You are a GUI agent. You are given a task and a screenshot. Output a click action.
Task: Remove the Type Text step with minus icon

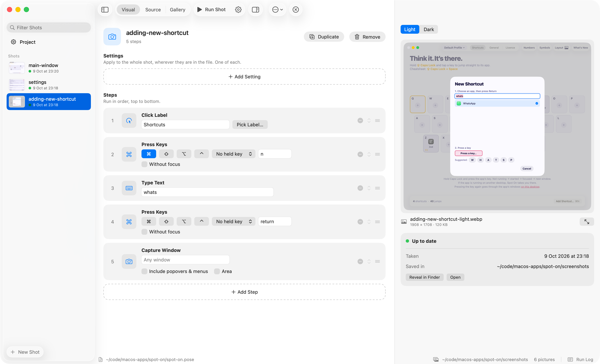pyautogui.click(x=360, y=188)
